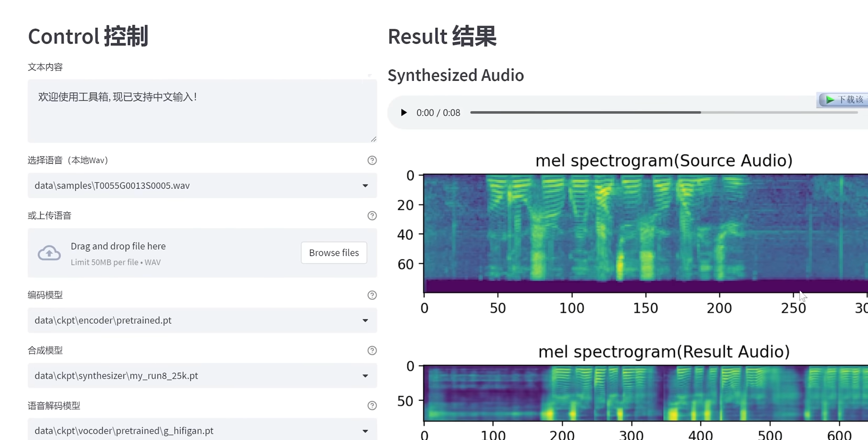Click the Result Audio mel spectrogram

point(646,393)
